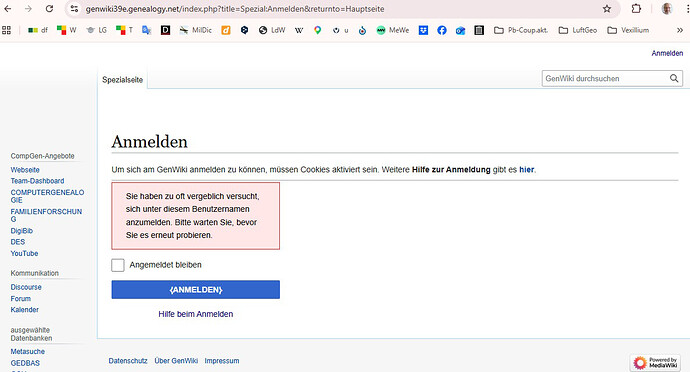Click the blue ANMELDEN button

[195, 290]
